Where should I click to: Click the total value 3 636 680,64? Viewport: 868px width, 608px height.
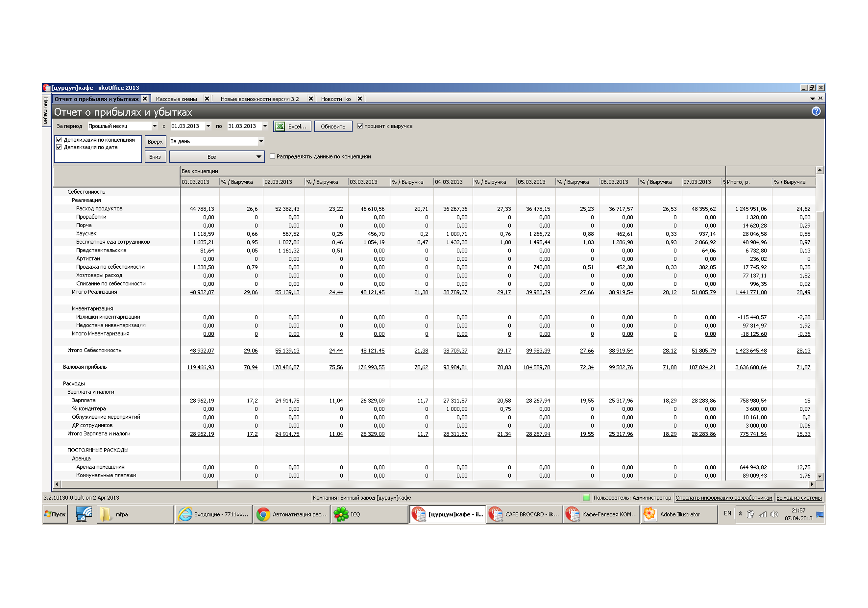(x=751, y=367)
